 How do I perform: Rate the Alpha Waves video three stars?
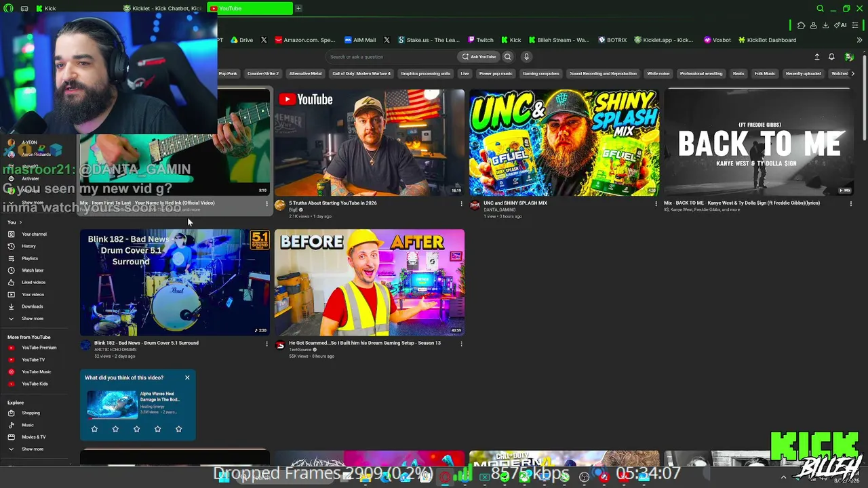coord(136,429)
